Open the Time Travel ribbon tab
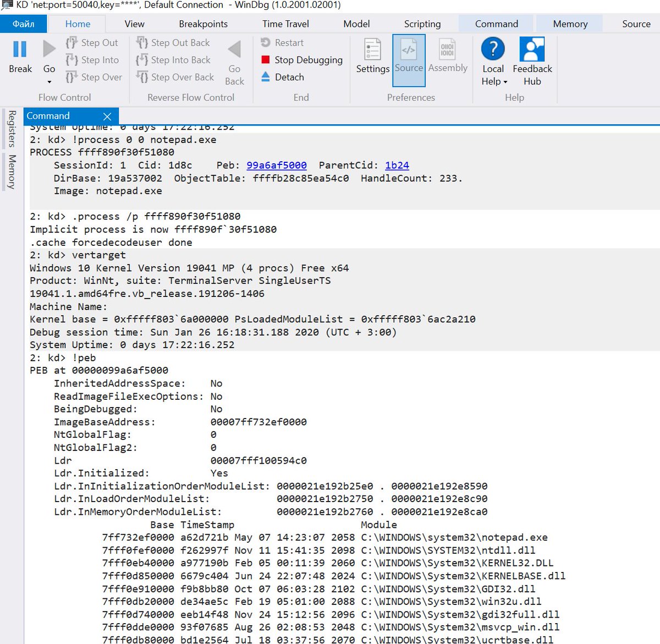660x644 pixels. (285, 24)
